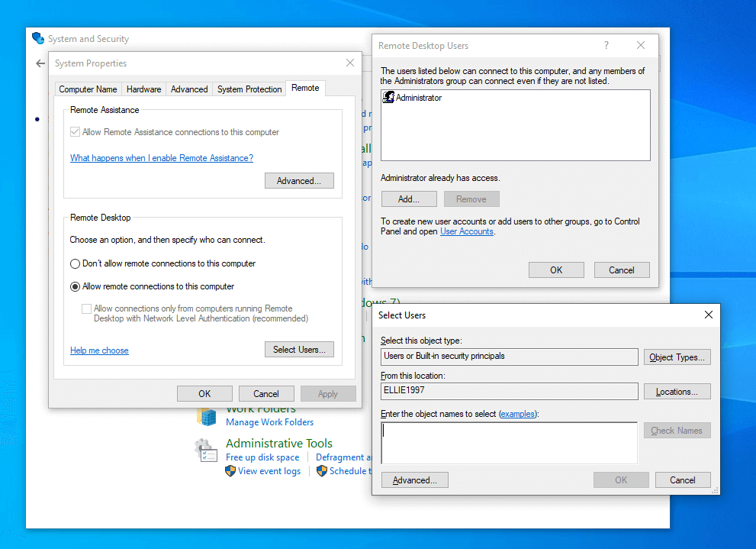
Task: Click the help question mark in Remote Desktop Users
Action: pyautogui.click(x=606, y=46)
